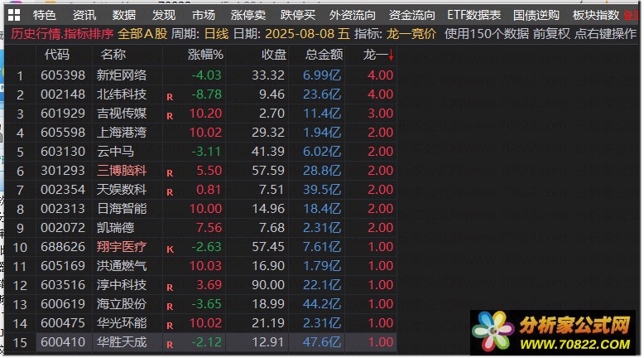Open ETF数据表
This screenshot has height=358, width=644.
[x=474, y=15]
